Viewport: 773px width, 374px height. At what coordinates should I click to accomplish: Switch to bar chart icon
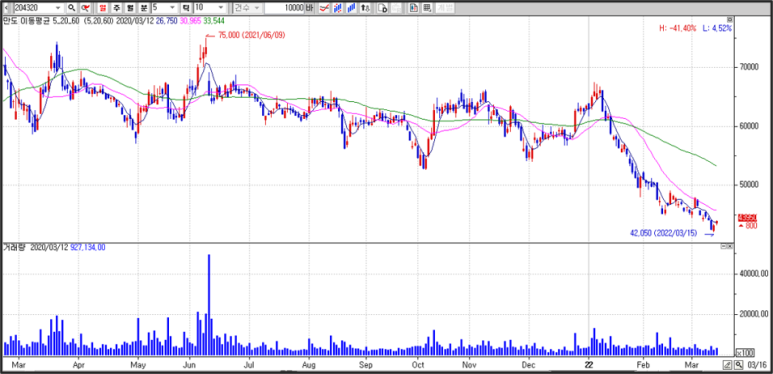pos(351,8)
